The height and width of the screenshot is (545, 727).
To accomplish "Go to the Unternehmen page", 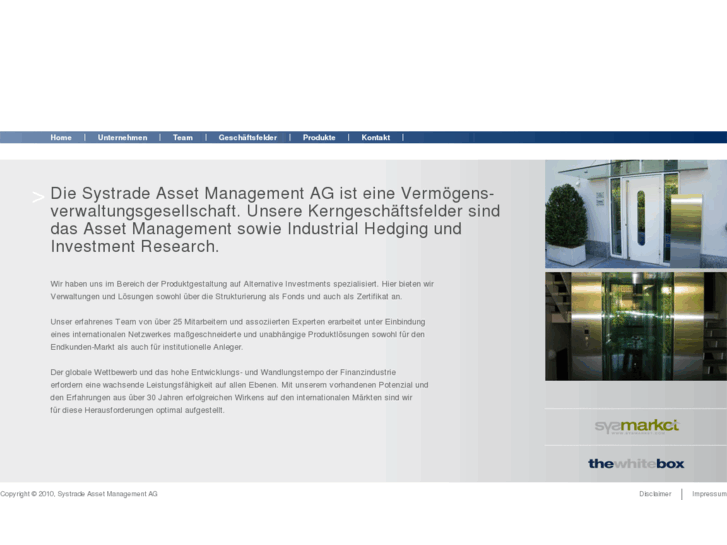I will click(122, 137).
